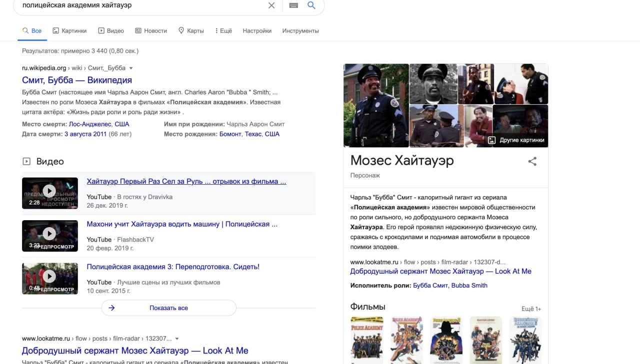Open Полицейская академия 3: Переподготовка link

point(173,267)
